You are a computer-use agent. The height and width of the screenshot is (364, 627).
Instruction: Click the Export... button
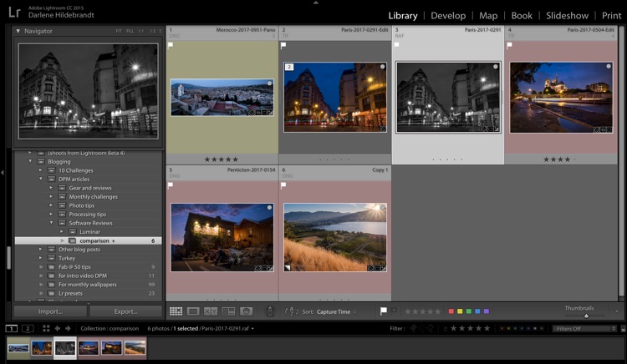125,311
